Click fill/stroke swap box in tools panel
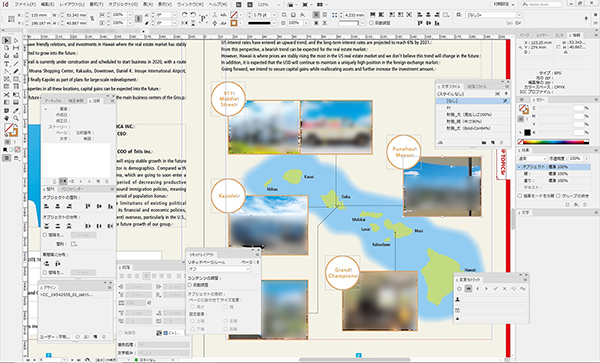Image resolution: width=600 pixels, height=363 pixels. 11,130
